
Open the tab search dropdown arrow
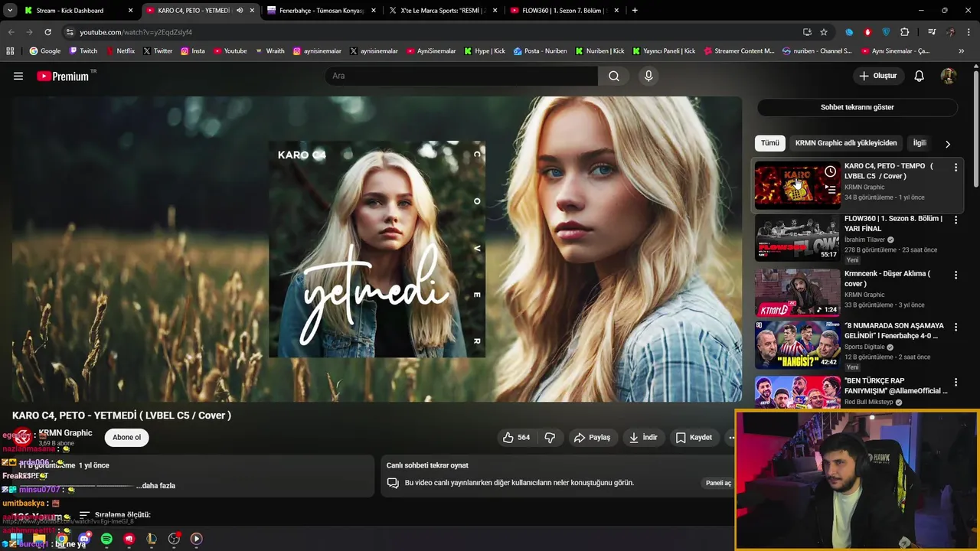[10, 11]
